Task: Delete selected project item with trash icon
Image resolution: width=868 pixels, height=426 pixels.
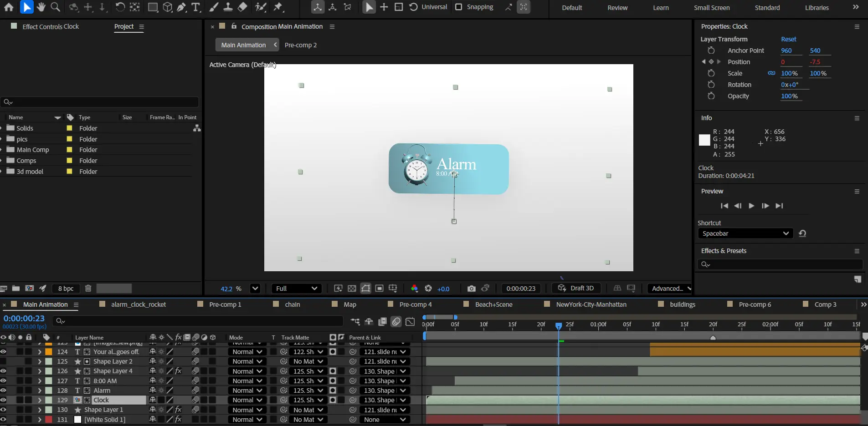Action: pyautogui.click(x=88, y=288)
